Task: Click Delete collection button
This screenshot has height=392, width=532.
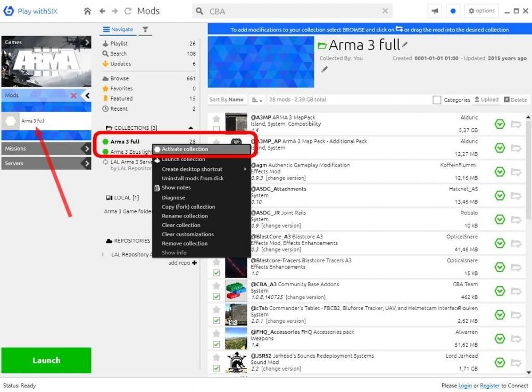Action: click(x=516, y=99)
